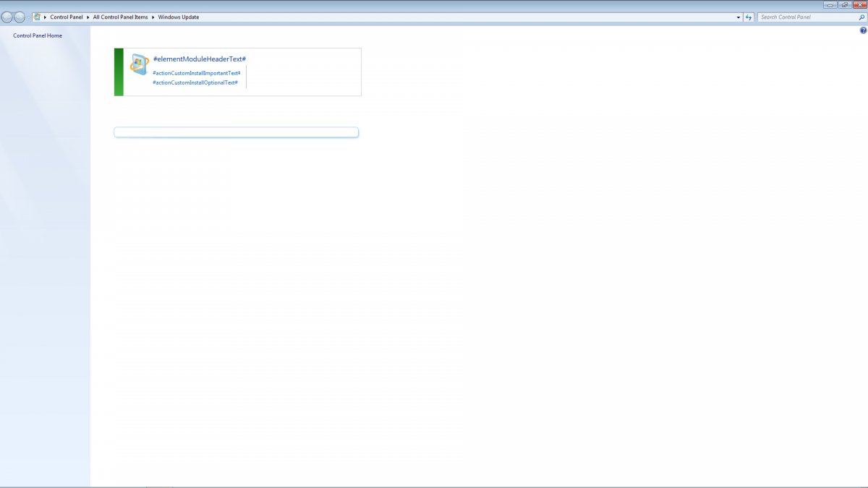Open the blue Help question mark
The width and height of the screenshot is (868, 488).
click(863, 30)
